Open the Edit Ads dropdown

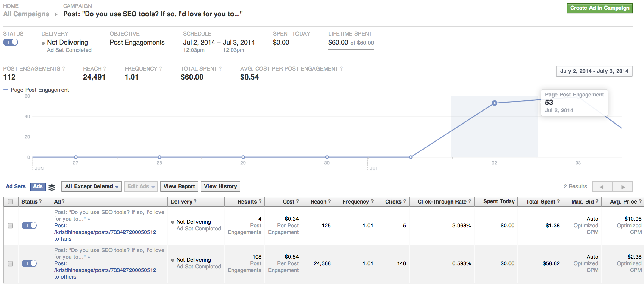[x=141, y=187]
